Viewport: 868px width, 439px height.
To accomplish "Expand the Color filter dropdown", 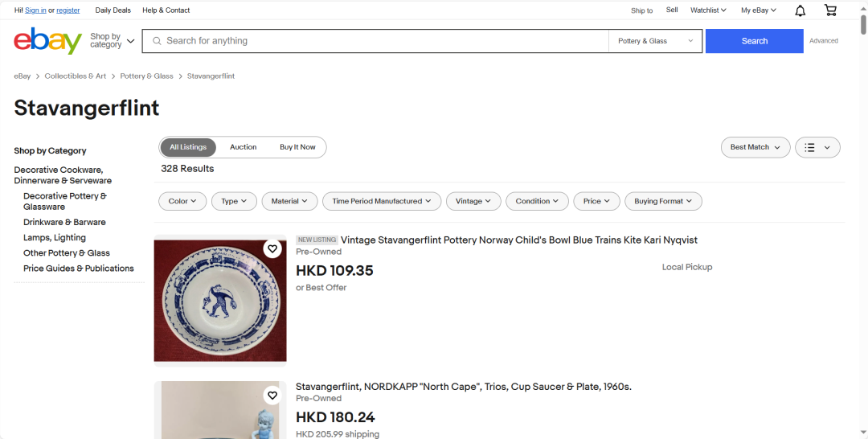I will (182, 201).
